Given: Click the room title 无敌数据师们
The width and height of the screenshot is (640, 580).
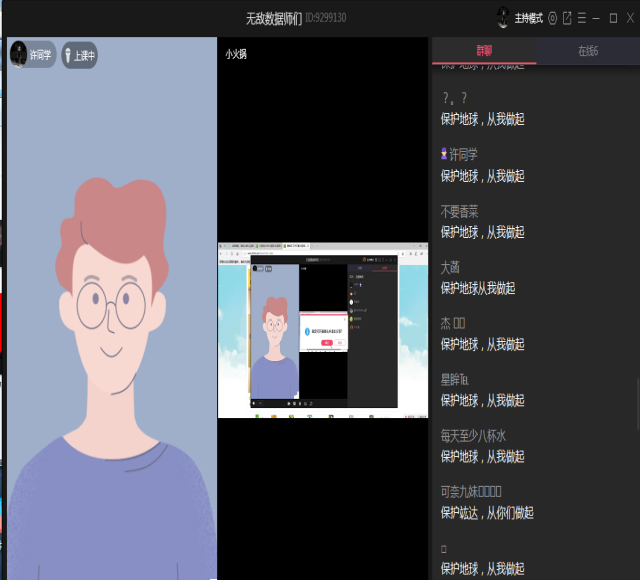Looking at the screenshot, I should point(273,18).
